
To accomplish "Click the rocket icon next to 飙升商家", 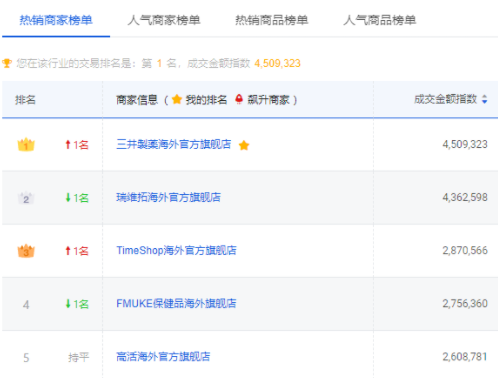I will (239, 99).
